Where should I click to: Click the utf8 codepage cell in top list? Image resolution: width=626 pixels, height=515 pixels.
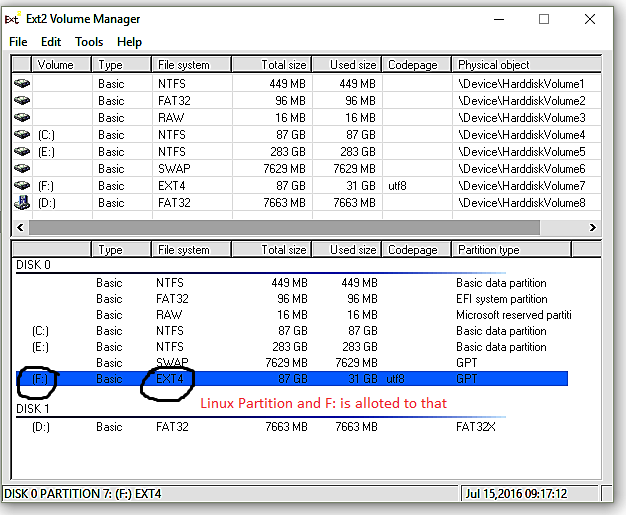397,186
